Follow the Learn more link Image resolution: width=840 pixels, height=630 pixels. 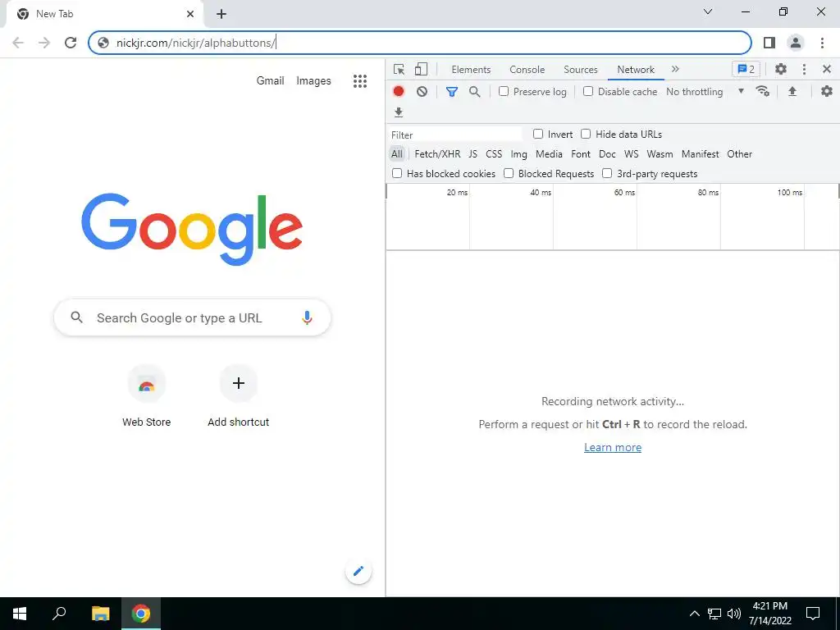[612, 447]
